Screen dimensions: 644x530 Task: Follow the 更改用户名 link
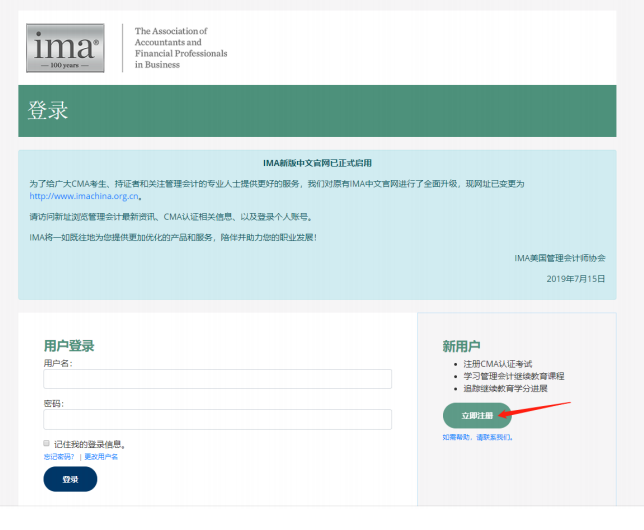(101, 456)
